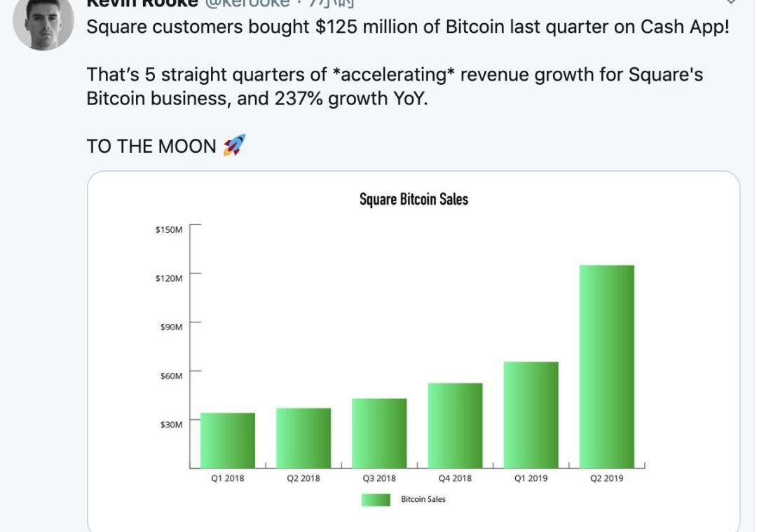The image size is (757, 532).
Task: Click the Bitcoin Sales legend label
Action: click(x=423, y=500)
